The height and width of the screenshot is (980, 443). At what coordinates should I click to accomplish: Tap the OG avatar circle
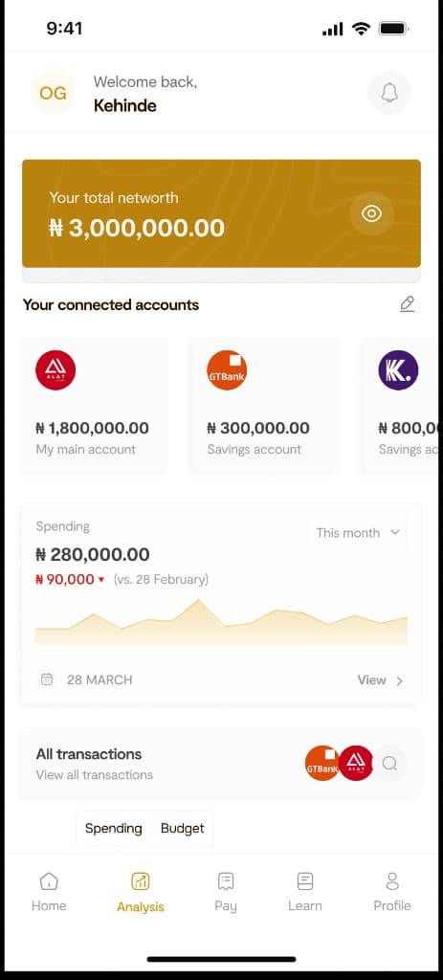54,93
